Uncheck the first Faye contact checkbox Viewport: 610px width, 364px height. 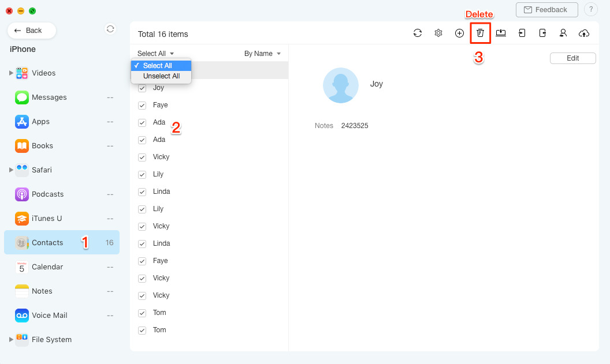point(142,105)
